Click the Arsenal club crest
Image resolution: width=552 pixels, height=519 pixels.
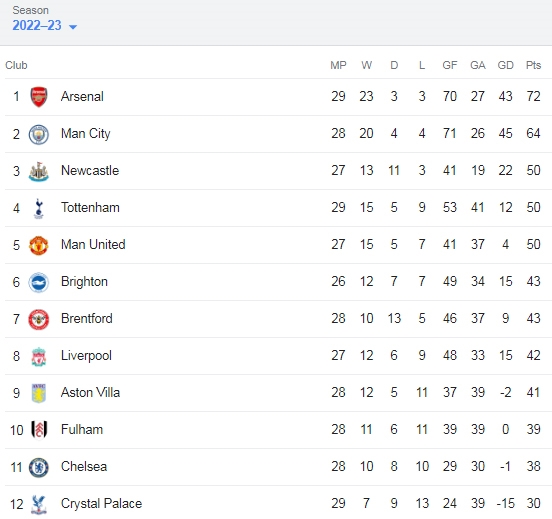(39, 97)
